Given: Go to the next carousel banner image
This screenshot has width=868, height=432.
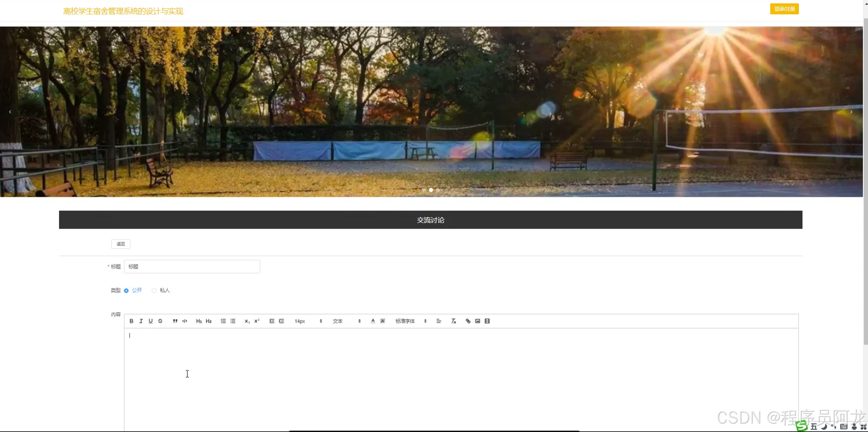Looking at the screenshot, I should [x=851, y=112].
